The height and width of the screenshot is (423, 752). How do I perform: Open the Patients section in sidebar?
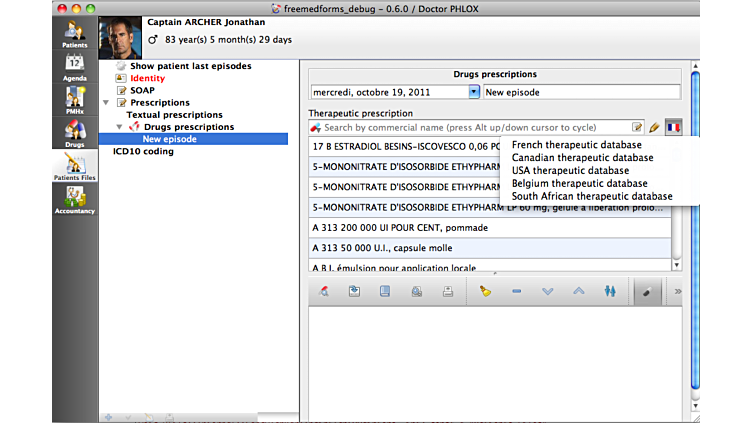click(75, 34)
